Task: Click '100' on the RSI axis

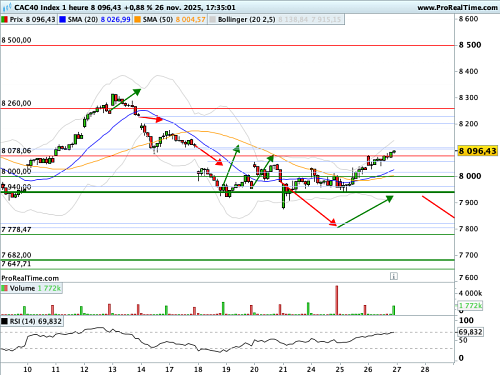Action: pyautogui.click(x=466, y=321)
